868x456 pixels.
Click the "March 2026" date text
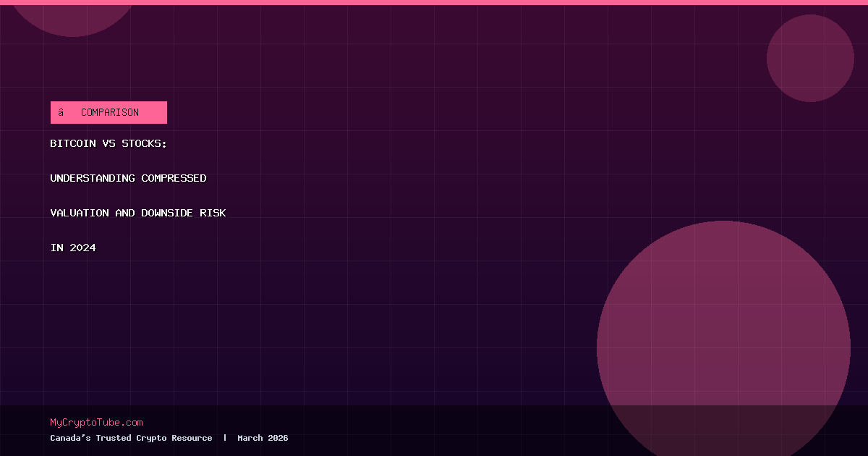pos(263,438)
